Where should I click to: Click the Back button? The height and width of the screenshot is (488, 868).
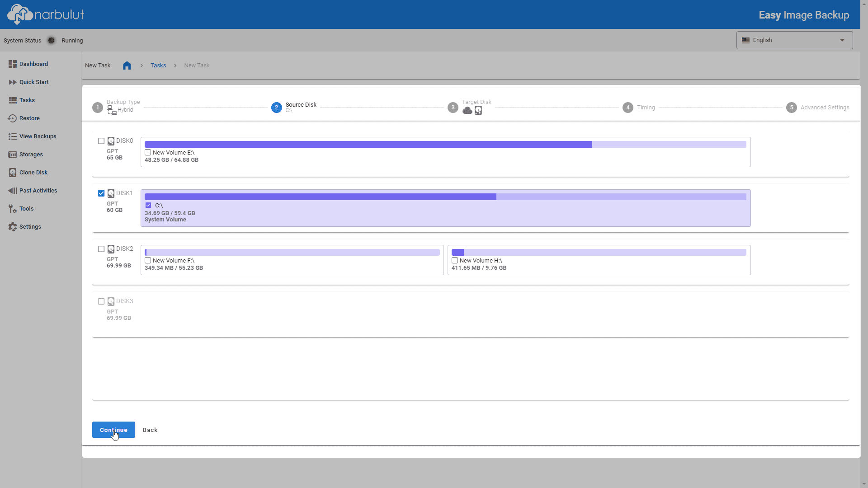[x=150, y=430]
